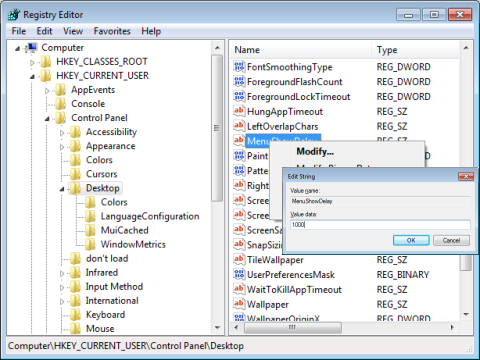Screen dimensions: 480x360
Task: Click the REG_BINARY type cell
Action: [x=403, y=275]
